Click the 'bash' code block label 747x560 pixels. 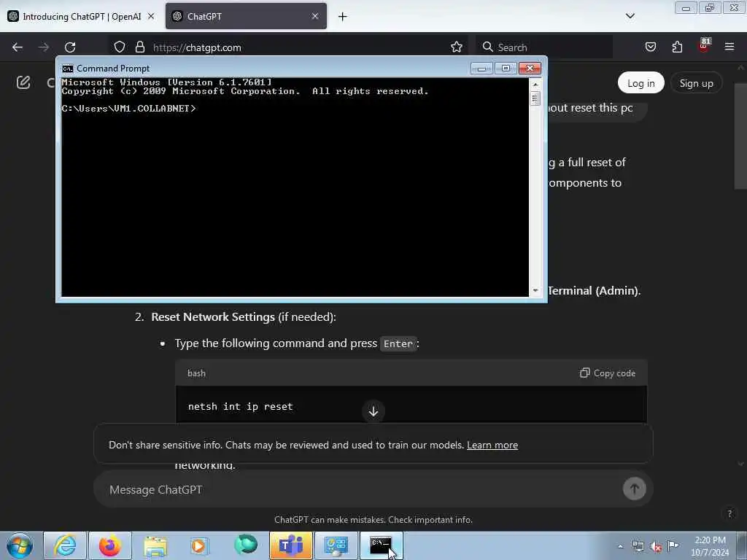tap(196, 373)
